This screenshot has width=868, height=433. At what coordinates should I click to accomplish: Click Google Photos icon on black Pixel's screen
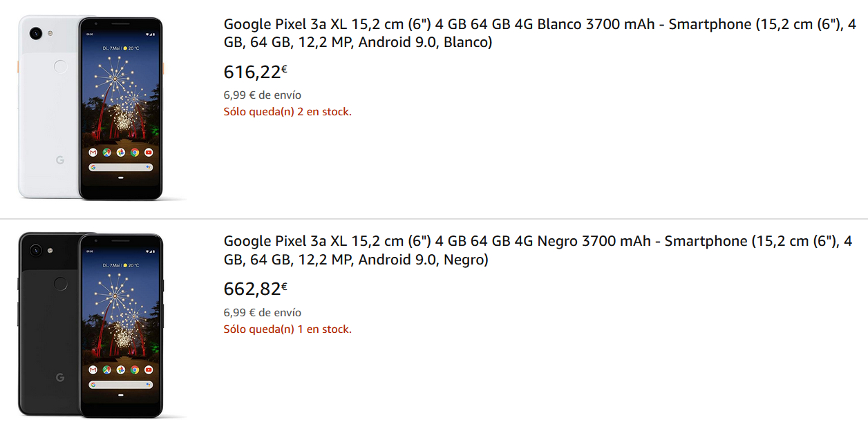coord(121,369)
